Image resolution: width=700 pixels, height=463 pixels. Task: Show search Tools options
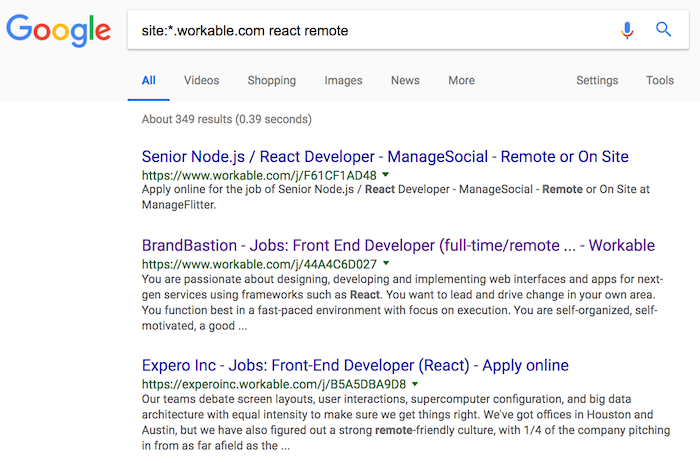pyautogui.click(x=659, y=80)
